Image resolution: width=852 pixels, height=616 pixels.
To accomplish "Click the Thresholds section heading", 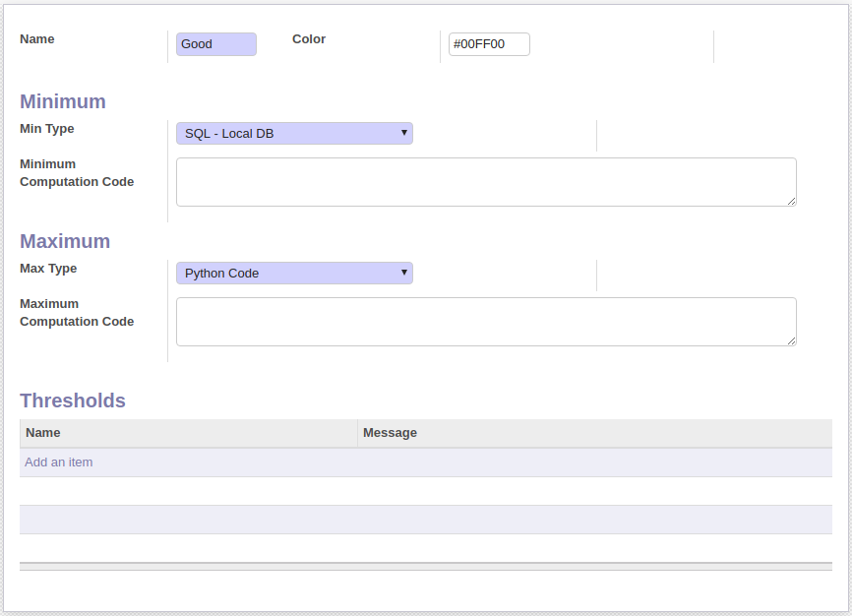I will coord(73,400).
